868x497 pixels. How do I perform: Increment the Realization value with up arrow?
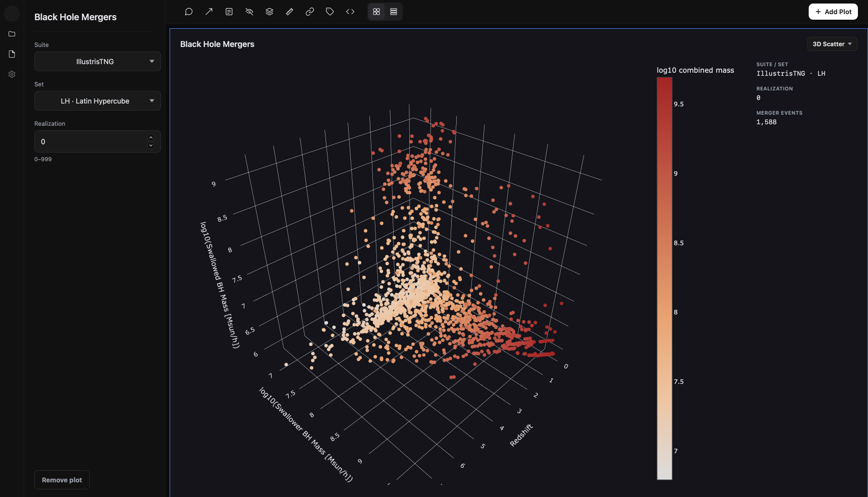pos(151,137)
